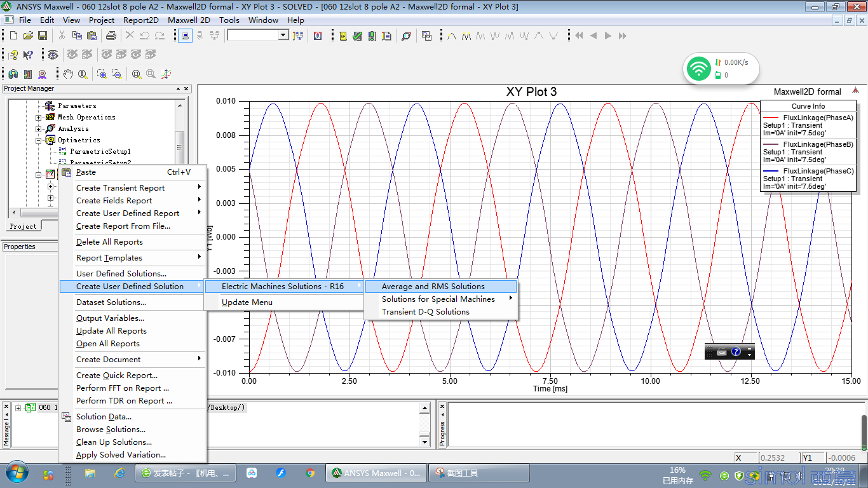Click the Copy icon in toolbar
868x488 pixels.
point(78,36)
